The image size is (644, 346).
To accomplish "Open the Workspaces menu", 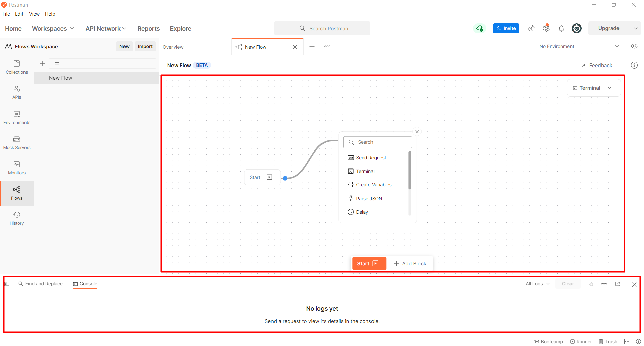I will point(53,28).
